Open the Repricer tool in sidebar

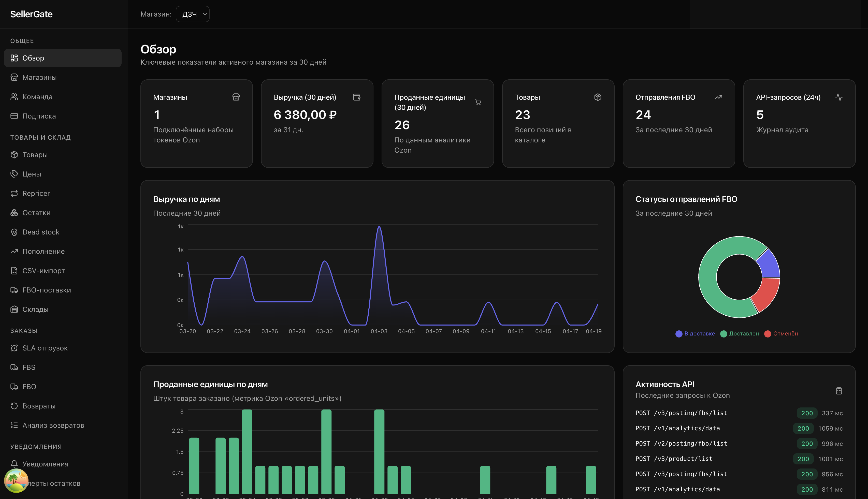36,193
